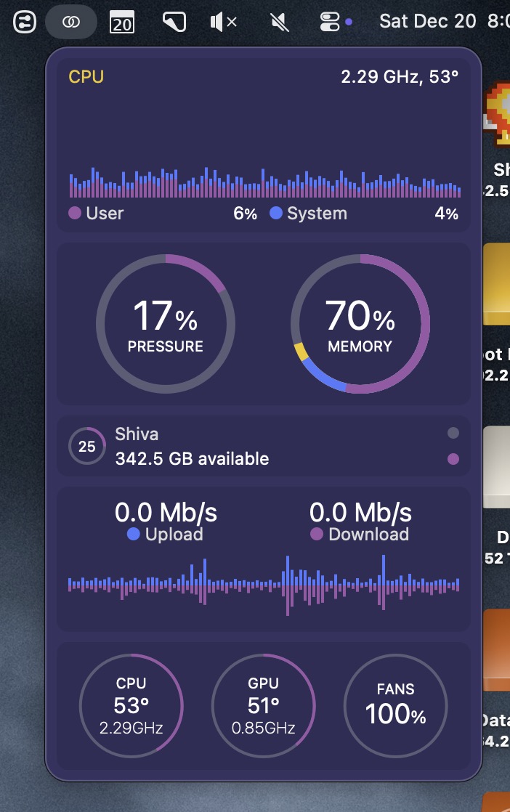Open the Pressure 17% ring gauge
Image resolution: width=510 pixels, height=812 pixels.
(166, 324)
